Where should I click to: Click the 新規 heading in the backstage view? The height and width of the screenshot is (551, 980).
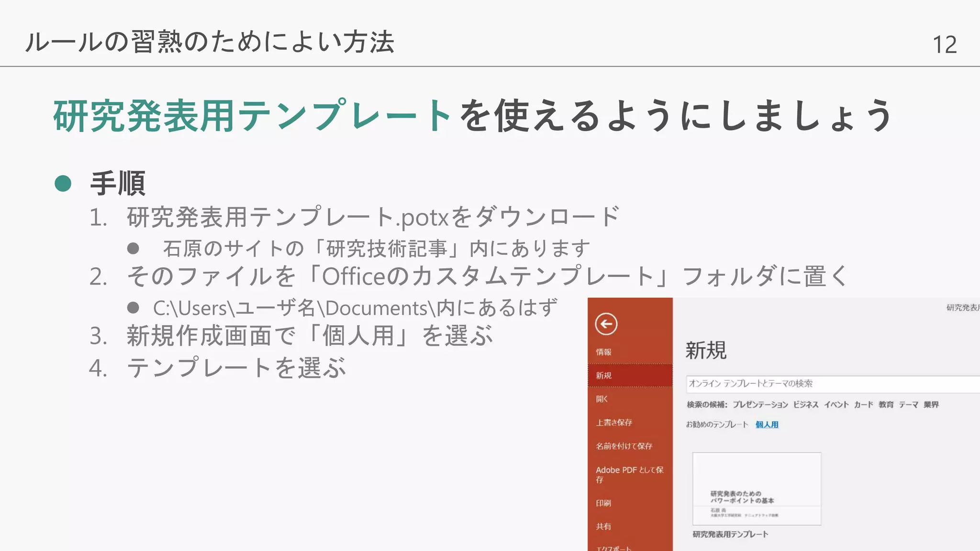(x=706, y=350)
